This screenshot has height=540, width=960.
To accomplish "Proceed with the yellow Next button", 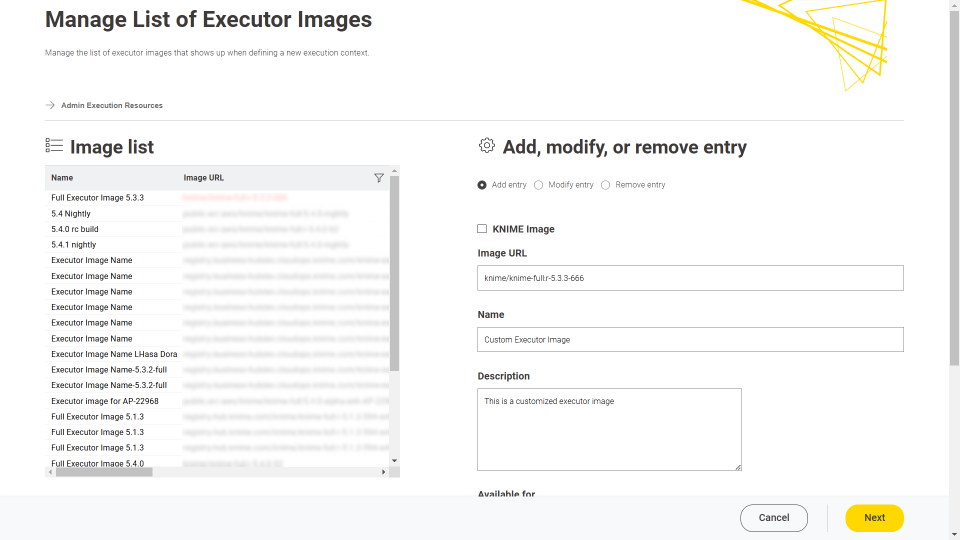I will pyautogui.click(x=874, y=518).
